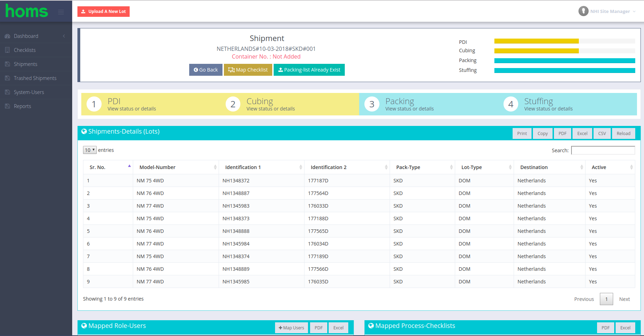Image resolution: width=644 pixels, height=336 pixels.
Task: Click the NHI Site Manager avatar icon
Action: tap(583, 11)
